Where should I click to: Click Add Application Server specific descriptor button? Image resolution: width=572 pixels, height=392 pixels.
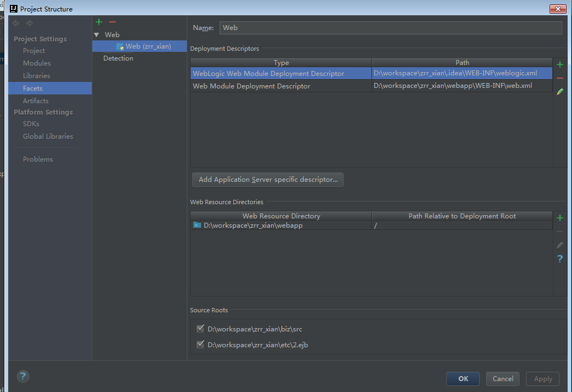[268, 180]
